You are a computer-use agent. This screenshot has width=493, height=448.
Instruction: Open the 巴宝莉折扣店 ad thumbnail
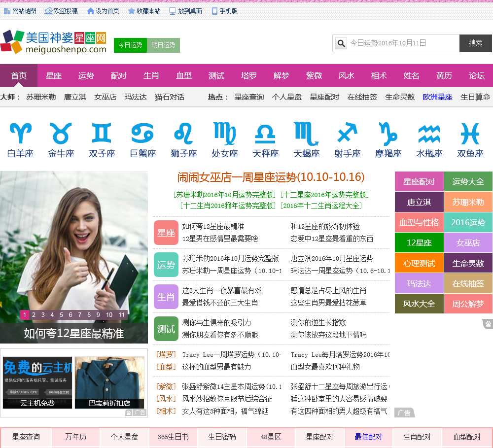109,382
